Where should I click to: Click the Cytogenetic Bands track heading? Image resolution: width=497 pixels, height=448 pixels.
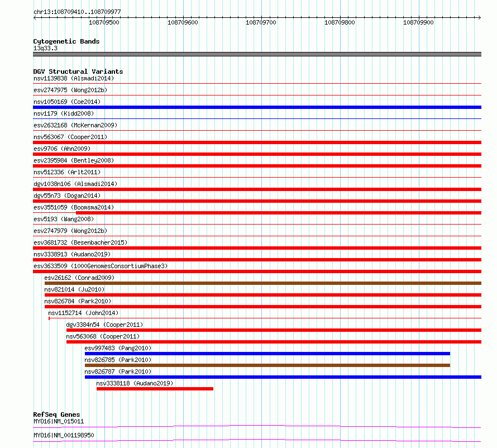tap(66, 41)
